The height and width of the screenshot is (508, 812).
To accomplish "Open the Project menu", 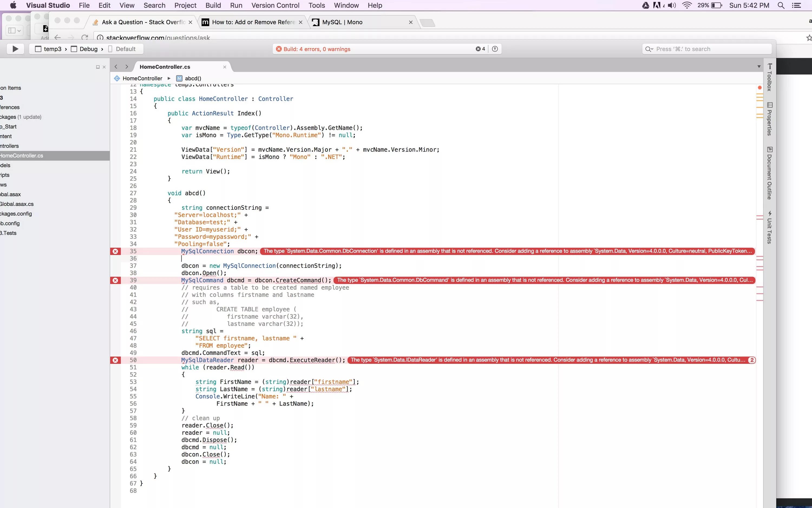I will pyautogui.click(x=185, y=5).
